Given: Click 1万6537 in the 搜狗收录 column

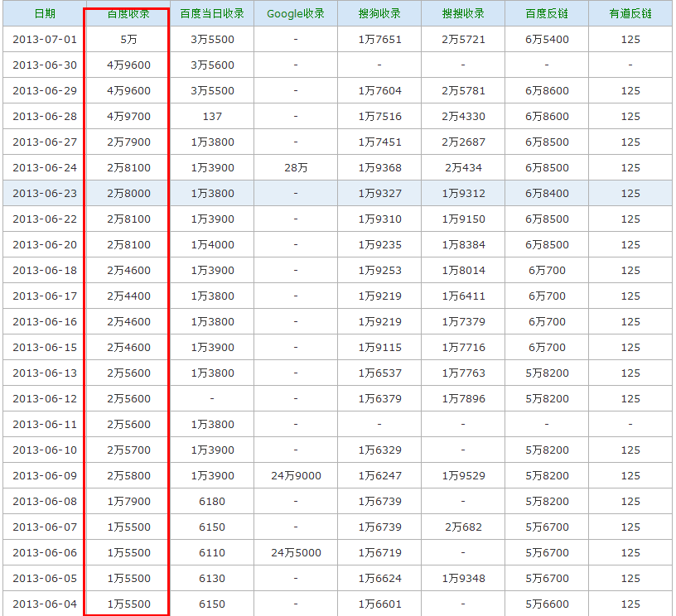Looking at the screenshot, I should pyautogui.click(x=379, y=373).
